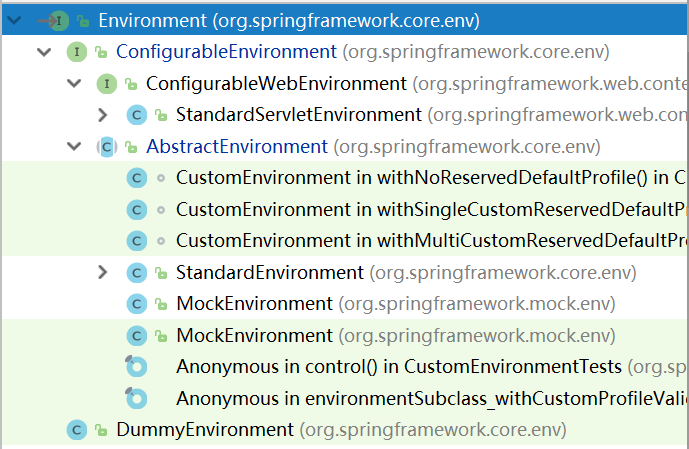The height and width of the screenshot is (449, 689).
Task: Select CustomEnvironment in withSingleCustomReservedDefaultProfile
Action: point(344,210)
